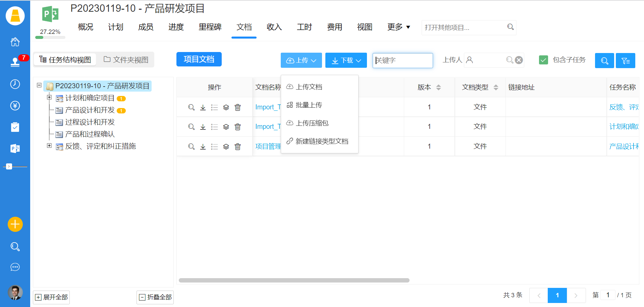The width and height of the screenshot is (644, 307).
Task: Preview the third document with magnifier icon
Action: point(191,147)
